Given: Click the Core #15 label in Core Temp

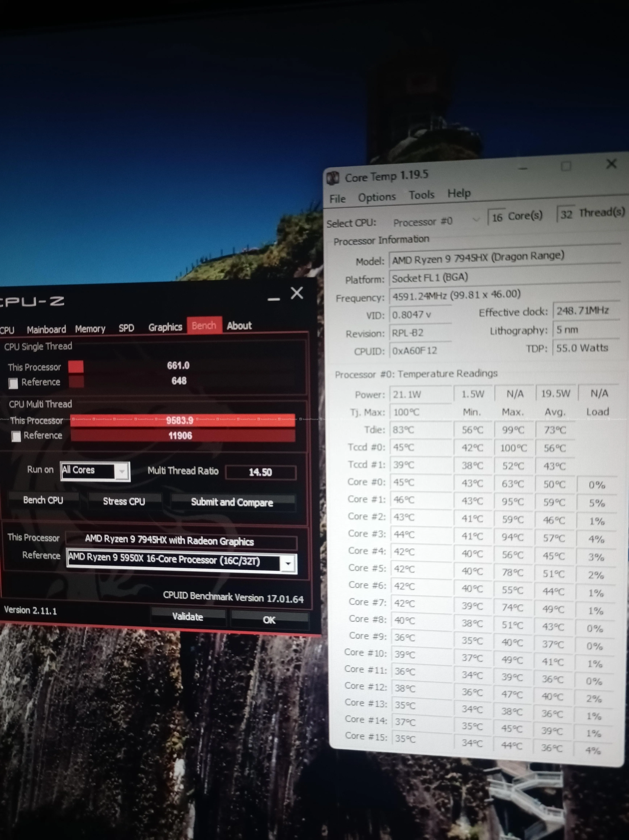Looking at the screenshot, I should coord(366,736).
